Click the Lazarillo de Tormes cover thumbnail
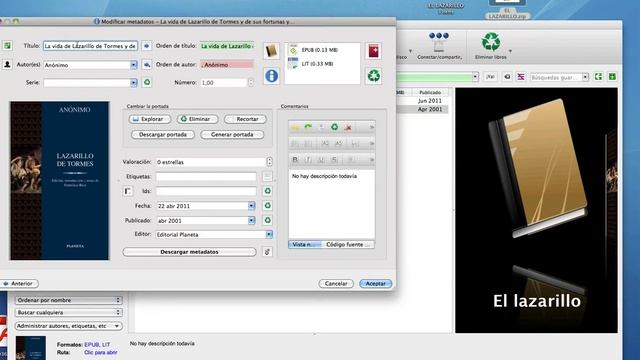 [60, 180]
